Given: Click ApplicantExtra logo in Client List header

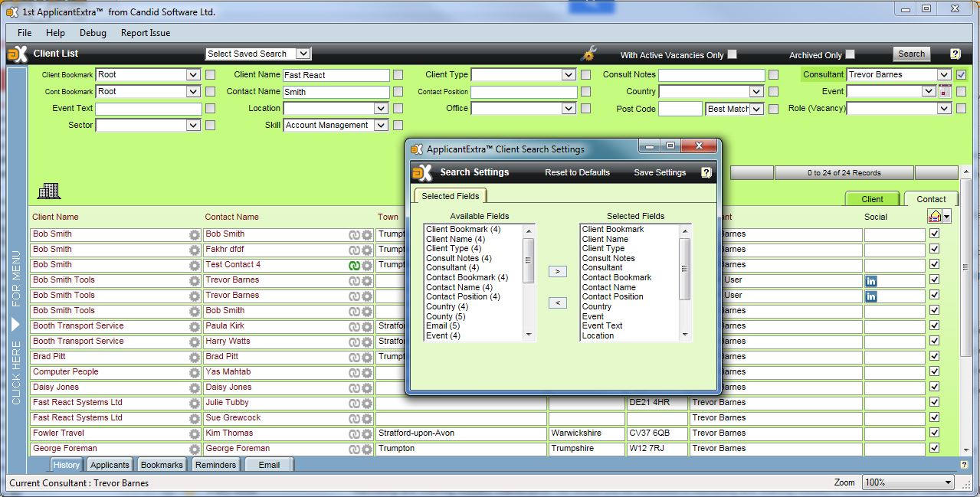Looking at the screenshot, I should click(x=18, y=54).
